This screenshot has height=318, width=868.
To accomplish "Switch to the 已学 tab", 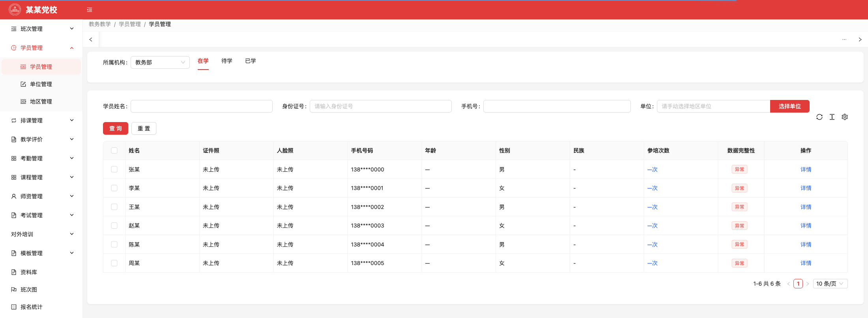I will (x=251, y=61).
